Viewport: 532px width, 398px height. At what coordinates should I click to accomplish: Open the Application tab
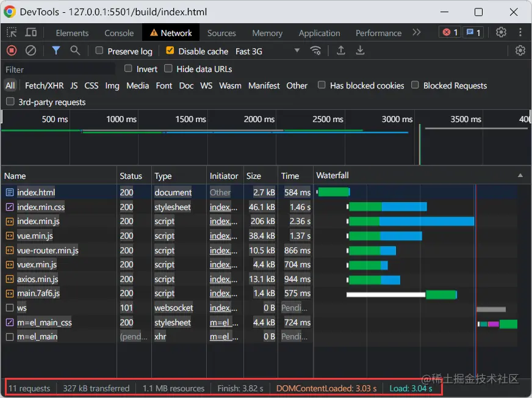tap(319, 33)
